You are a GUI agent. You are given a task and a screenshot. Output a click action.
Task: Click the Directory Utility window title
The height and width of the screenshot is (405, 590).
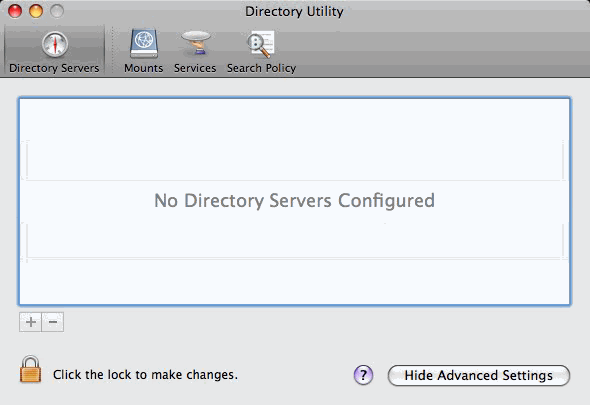point(294,11)
